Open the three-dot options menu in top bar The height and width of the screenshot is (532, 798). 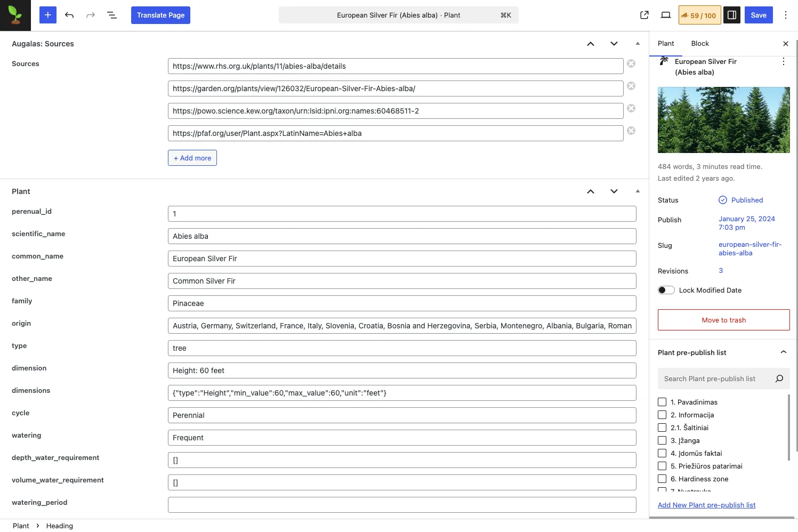tap(785, 15)
